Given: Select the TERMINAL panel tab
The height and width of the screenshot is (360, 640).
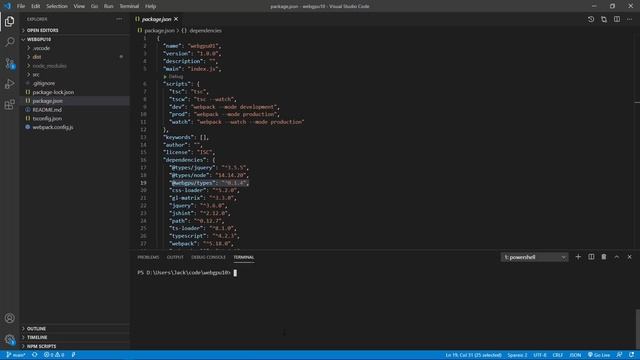Looking at the screenshot, I should coord(244,257).
